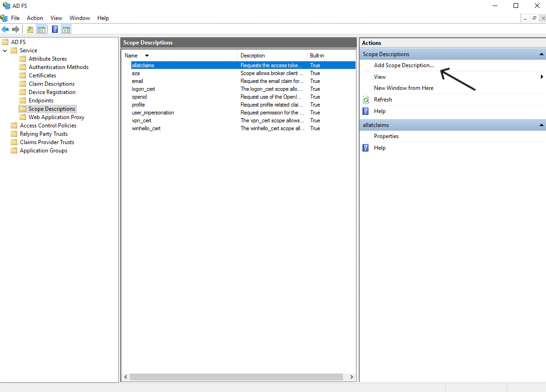Toggle the Show/Hide Console Tree toolbar icon

pos(41,30)
